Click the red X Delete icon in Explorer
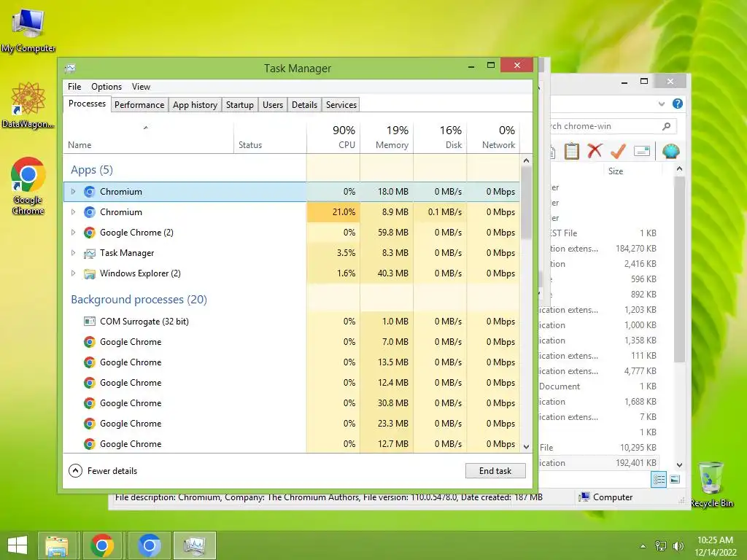Screen dimensions: 747x560 click(x=595, y=151)
